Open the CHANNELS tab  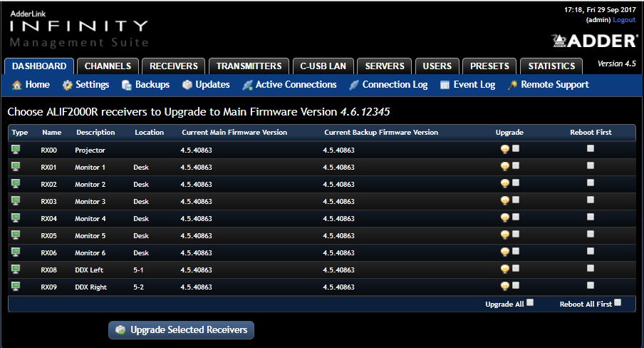[108, 66]
